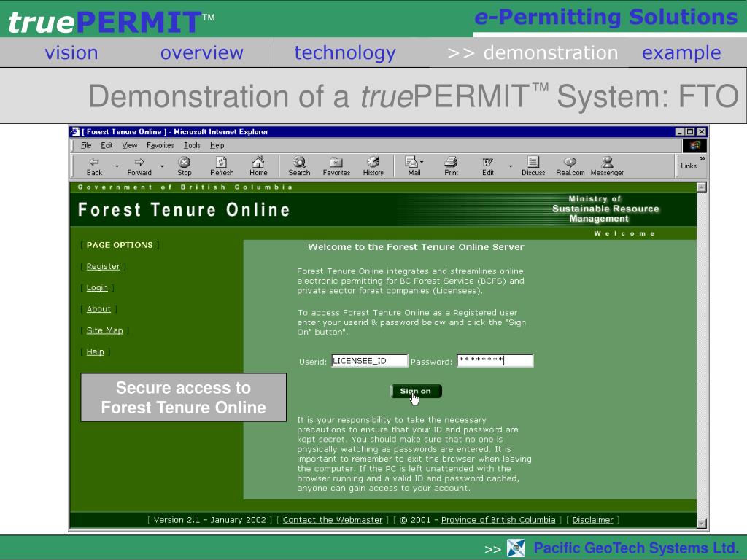Open the Login page option link

tap(97, 287)
